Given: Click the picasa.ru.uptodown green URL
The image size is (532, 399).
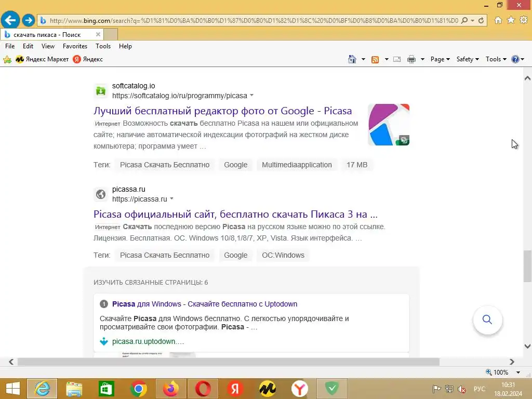Looking at the screenshot, I should coord(148,341).
